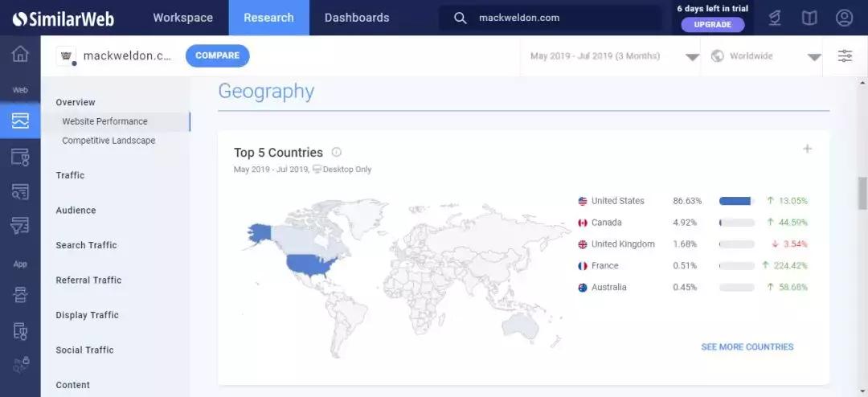Click the Web label in the sidebar
The width and height of the screenshot is (868, 397).
click(x=20, y=90)
